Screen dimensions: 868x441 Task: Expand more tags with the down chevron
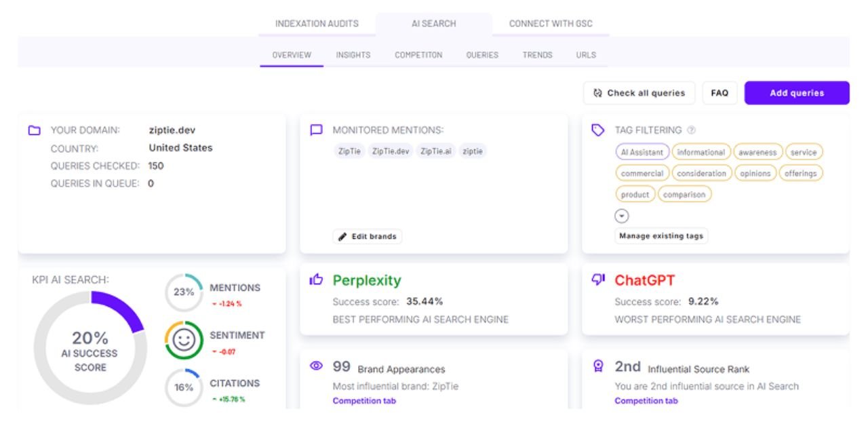pyautogui.click(x=622, y=216)
